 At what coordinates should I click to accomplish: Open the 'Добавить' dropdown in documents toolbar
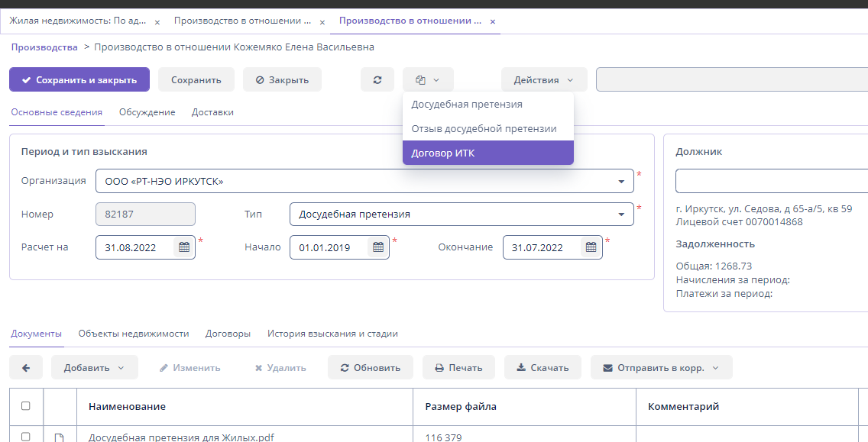[x=94, y=367]
